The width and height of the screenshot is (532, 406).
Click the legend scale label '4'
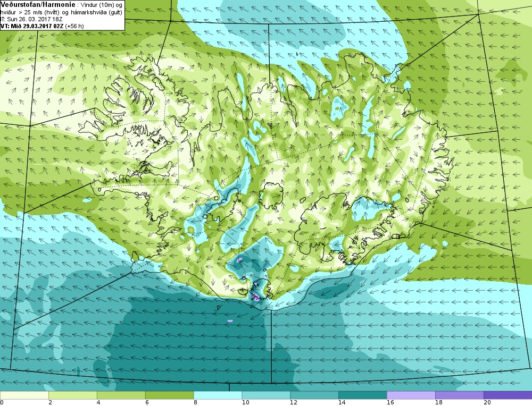[x=98, y=403]
